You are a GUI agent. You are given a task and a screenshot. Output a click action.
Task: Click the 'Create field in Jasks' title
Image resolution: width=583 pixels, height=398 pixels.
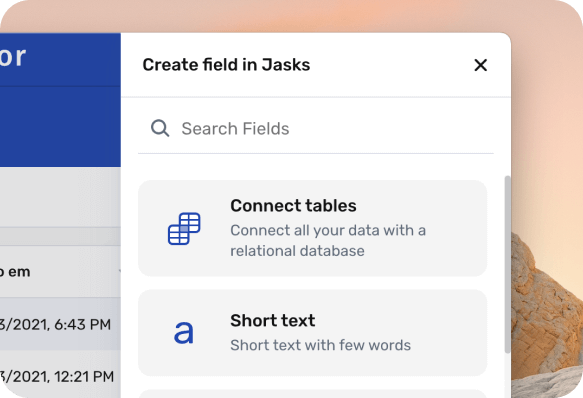pos(226,65)
